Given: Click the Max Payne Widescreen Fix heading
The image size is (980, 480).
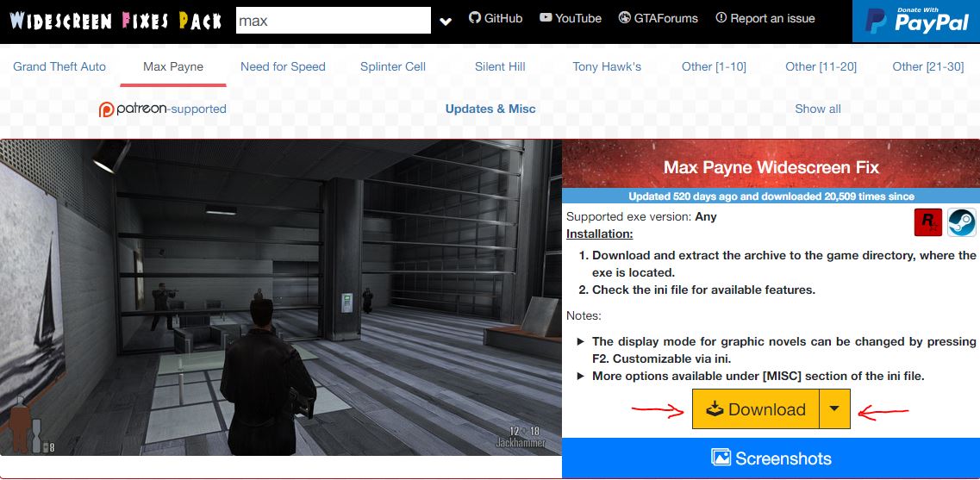Looking at the screenshot, I should [x=771, y=167].
